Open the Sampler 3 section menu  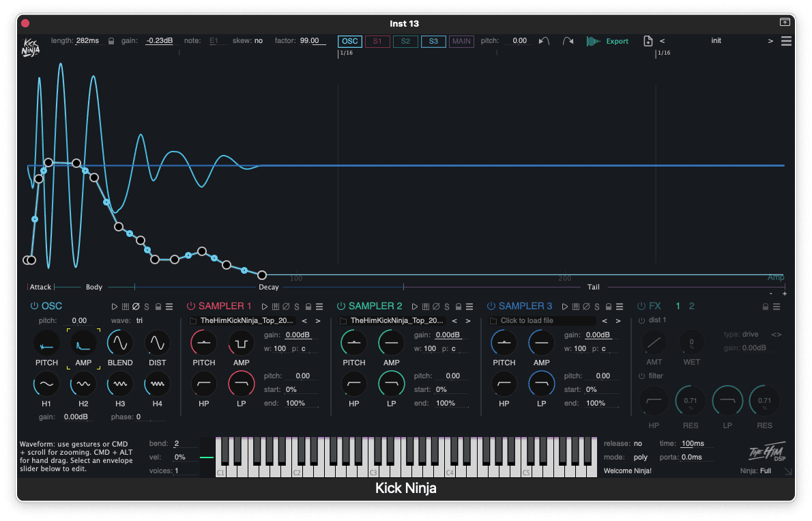click(x=620, y=307)
